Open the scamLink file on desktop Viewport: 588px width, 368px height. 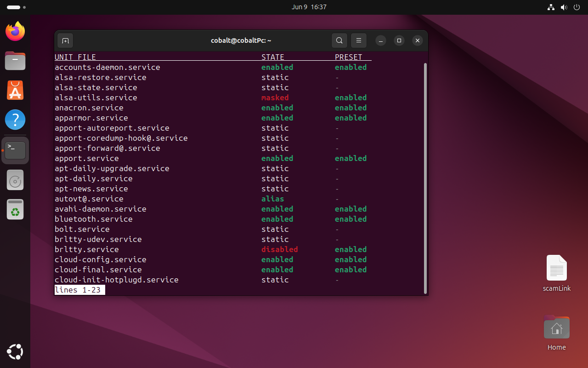(557, 273)
